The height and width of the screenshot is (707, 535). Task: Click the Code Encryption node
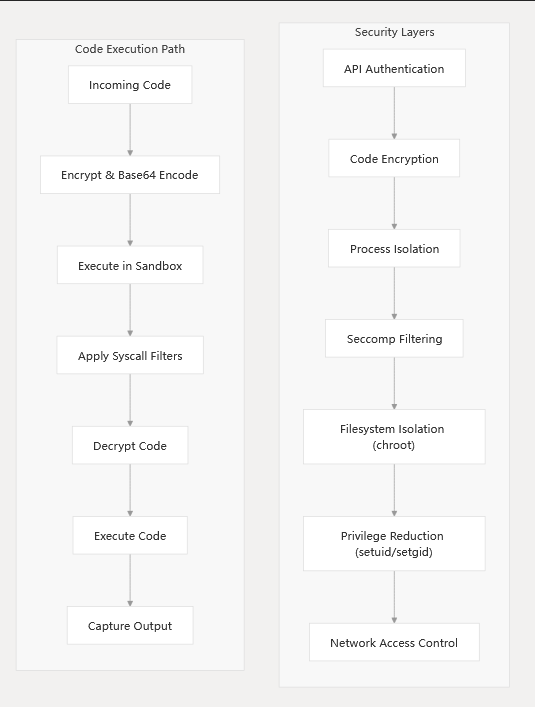click(x=394, y=158)
